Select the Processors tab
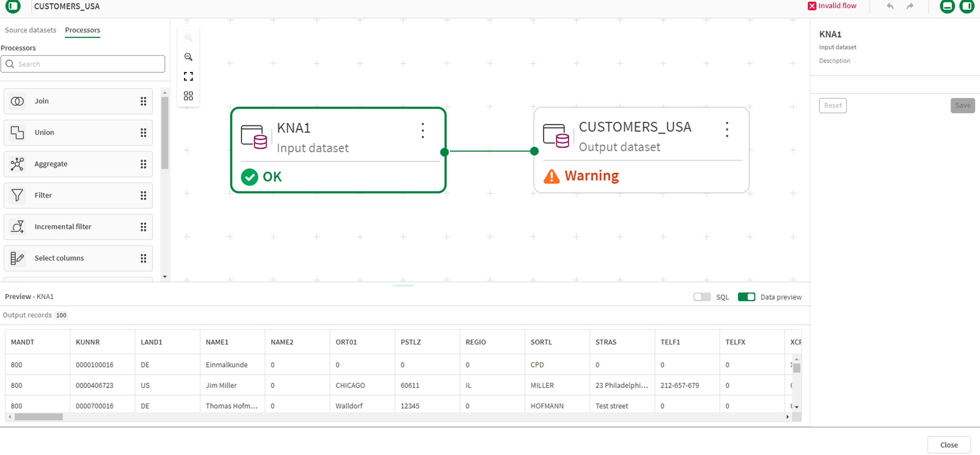Screen dimensions: 980x455 point(82,30)
